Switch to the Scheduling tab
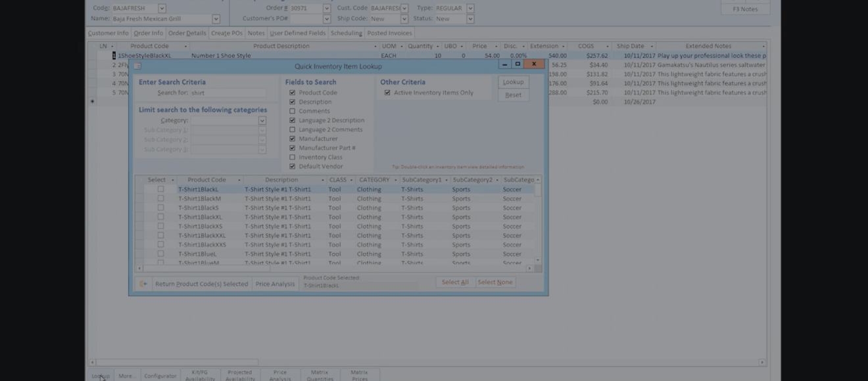 [346, 33]
